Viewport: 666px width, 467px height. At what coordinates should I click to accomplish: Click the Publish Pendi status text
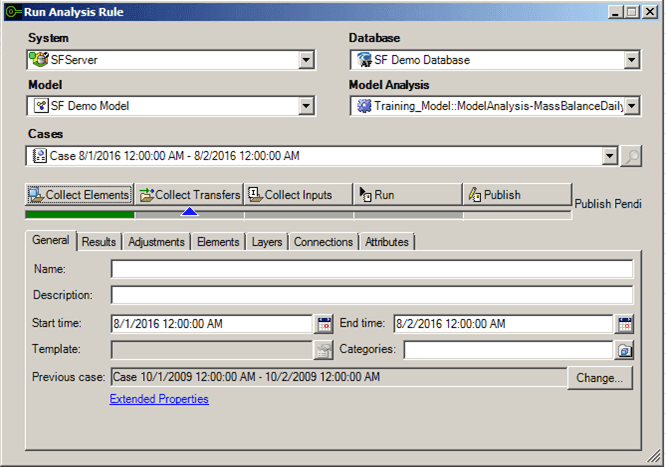pyautogui.click(x=608, y=204)
